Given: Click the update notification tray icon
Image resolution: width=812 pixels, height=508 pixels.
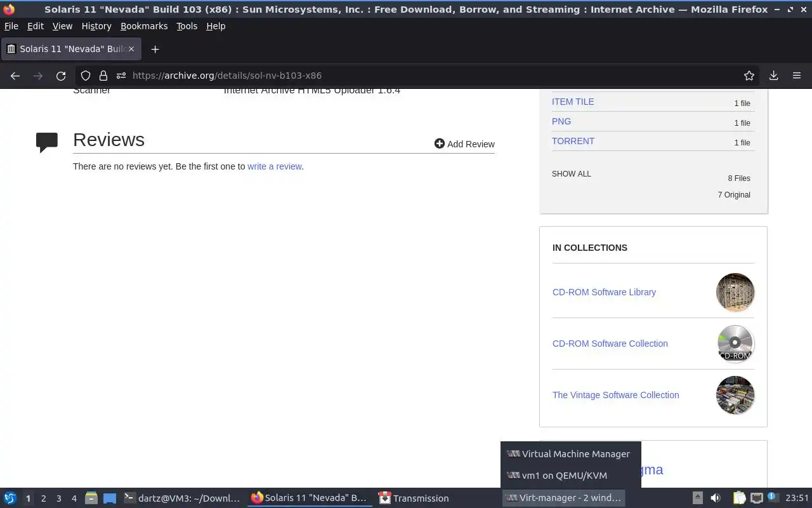Looking at the screenshot, I should [x=772, y=497].
